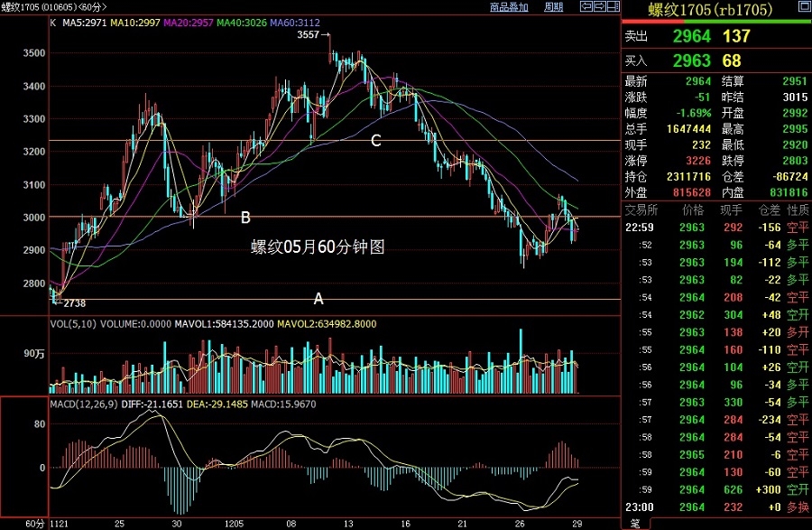Select the MA60 moving average legend
The height and width of the screenshot is (530, 812).
click(x=295, y=23)
